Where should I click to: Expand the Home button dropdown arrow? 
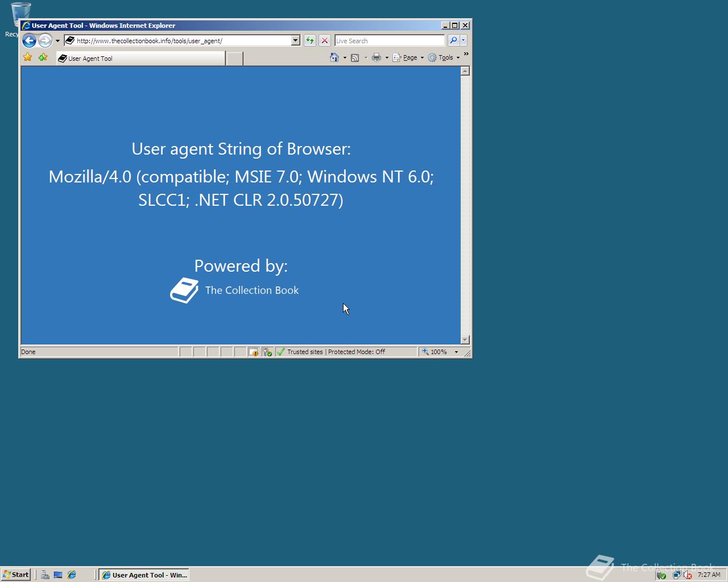point(345,57)
